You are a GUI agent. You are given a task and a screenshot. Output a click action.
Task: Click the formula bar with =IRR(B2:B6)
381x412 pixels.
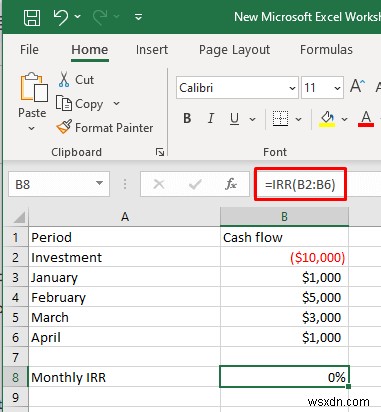[x=300, y=184]
